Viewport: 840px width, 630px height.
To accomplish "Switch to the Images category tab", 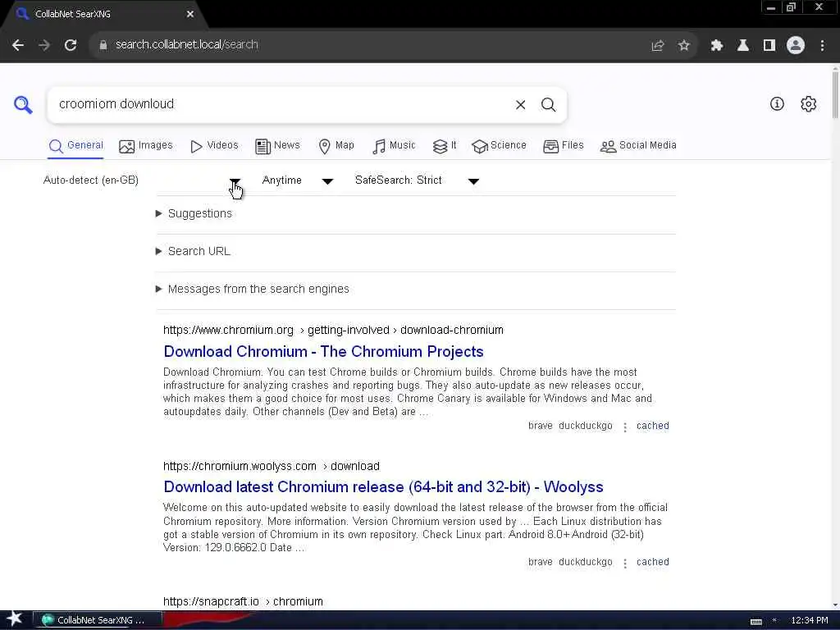I will (146, 146).
